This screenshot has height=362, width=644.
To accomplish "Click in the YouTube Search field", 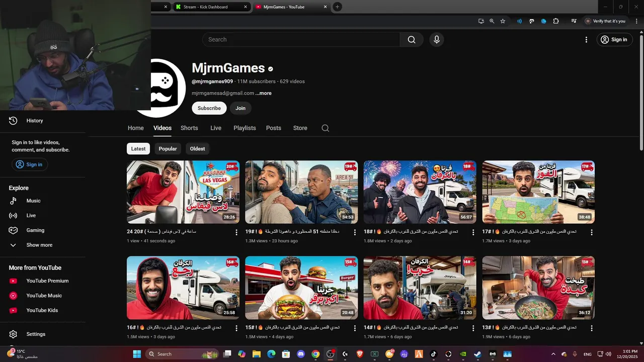I will coord(301,40).
